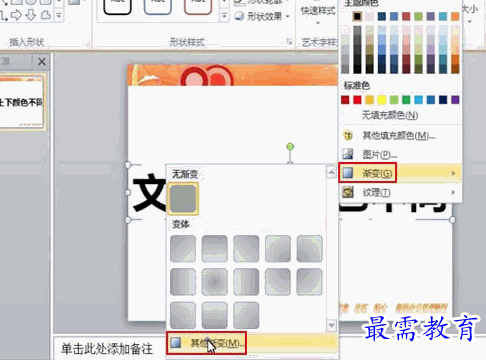Expand the shape styles gallery list
The image size is (486, 360).
[224, 16]
